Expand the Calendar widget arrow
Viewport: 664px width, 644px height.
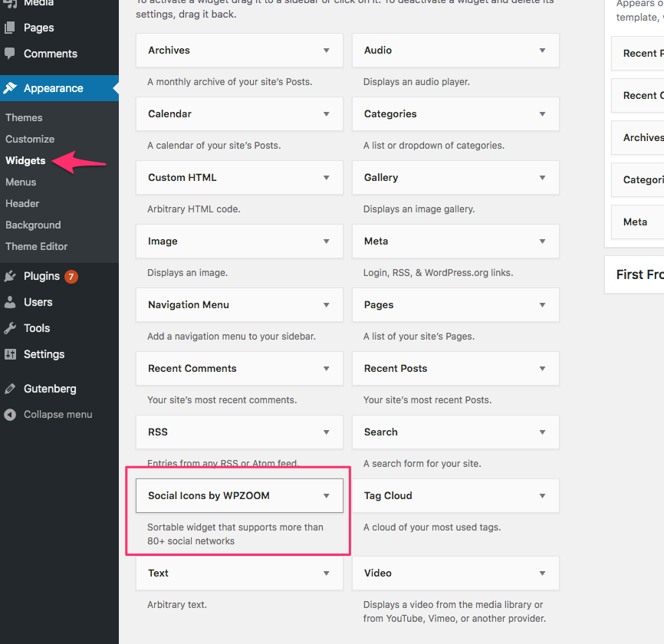(327, 114)
